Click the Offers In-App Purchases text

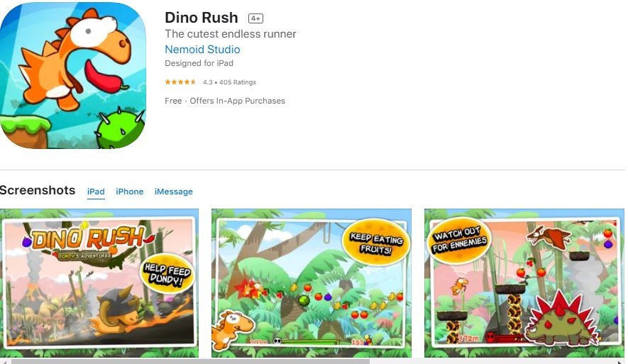[x=238, y=101]
